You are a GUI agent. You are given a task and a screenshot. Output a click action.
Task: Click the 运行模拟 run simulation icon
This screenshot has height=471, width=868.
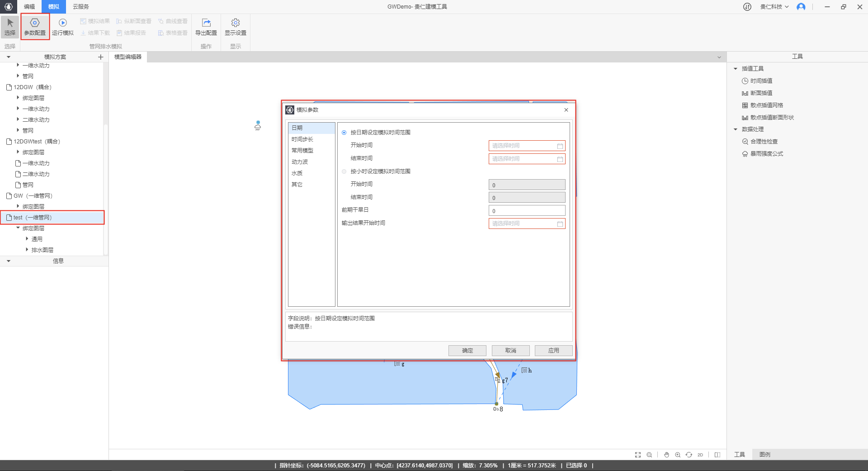pos(62,23)
